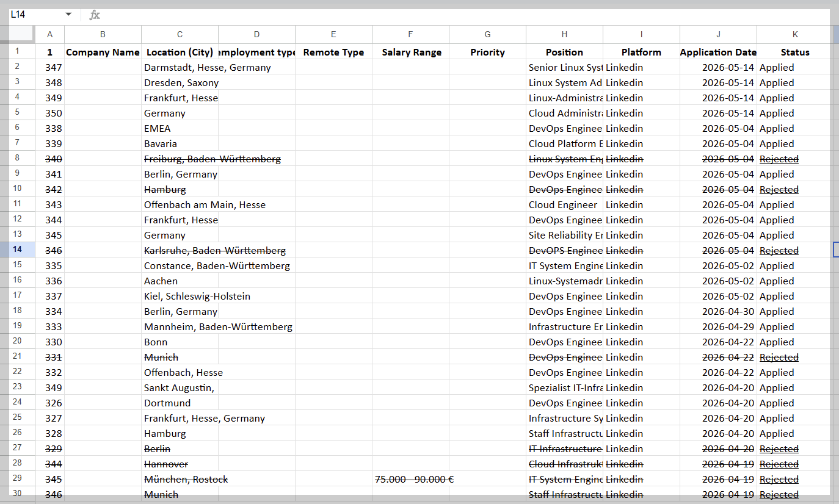Select the 'EMEA' location cell
The height and width of the screenshot is (504, 839).
pyautogui.click(x=180, y=128)
